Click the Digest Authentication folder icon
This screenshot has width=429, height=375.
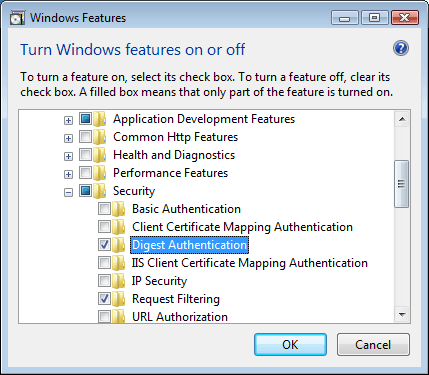(x=118, y=245)
